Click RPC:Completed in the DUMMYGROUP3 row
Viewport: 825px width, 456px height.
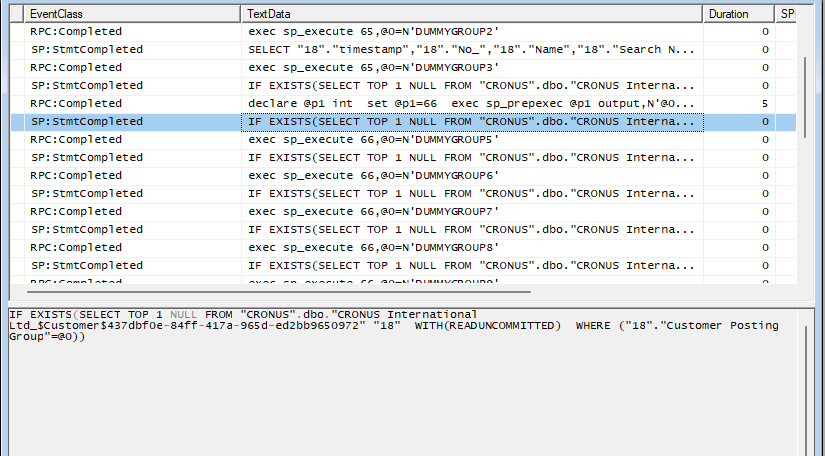76,67
